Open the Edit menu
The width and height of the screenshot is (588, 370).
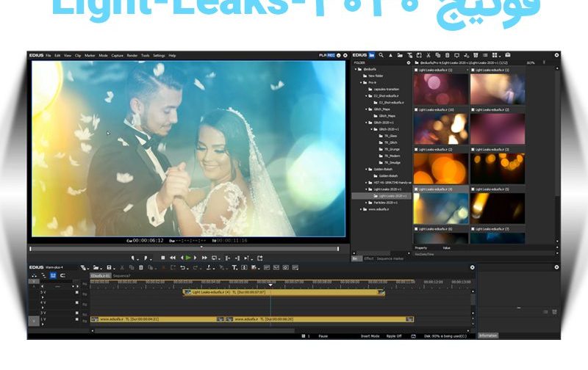pyautogui.click(x=57, y=55)
